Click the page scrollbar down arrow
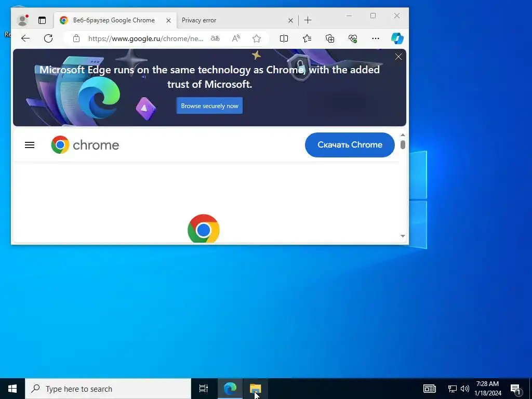 403,236
